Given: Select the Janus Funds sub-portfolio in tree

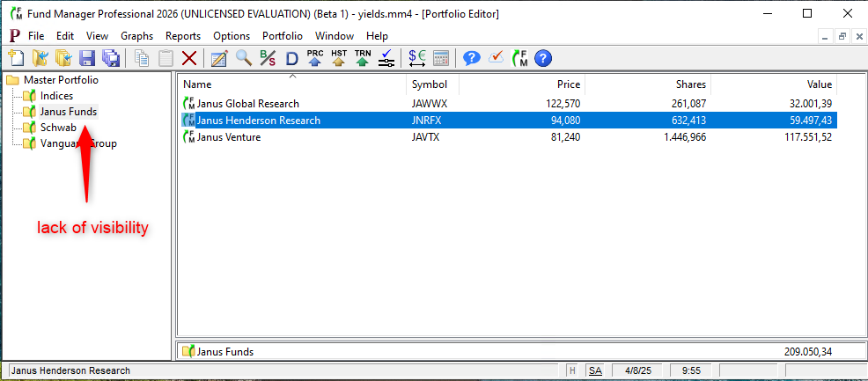Looking at the screenshot, I should click(x=69, y=112).
